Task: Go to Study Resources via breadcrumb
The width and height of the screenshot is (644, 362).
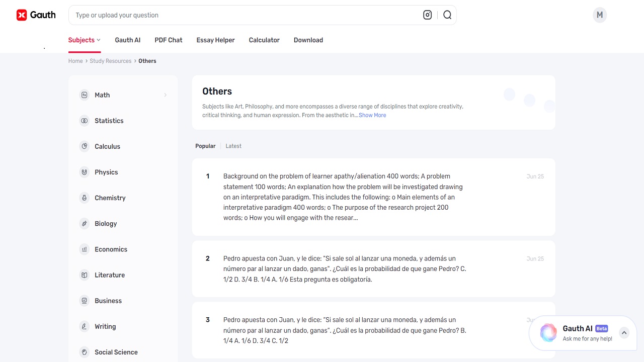Action: (110, 61)
